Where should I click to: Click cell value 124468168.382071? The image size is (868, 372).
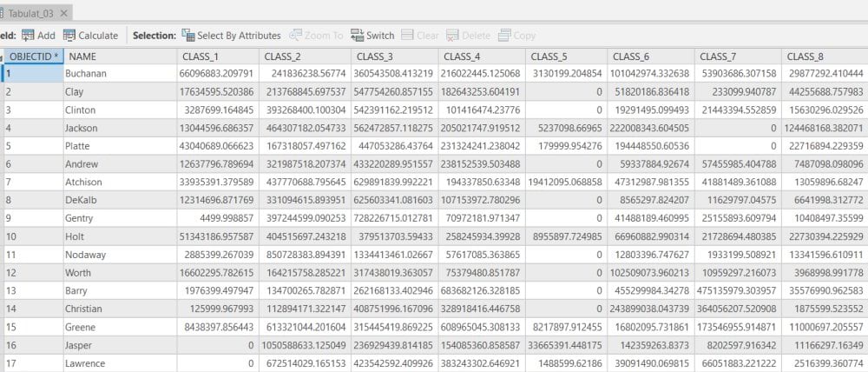pyautogui.click(x=824, y=128)
